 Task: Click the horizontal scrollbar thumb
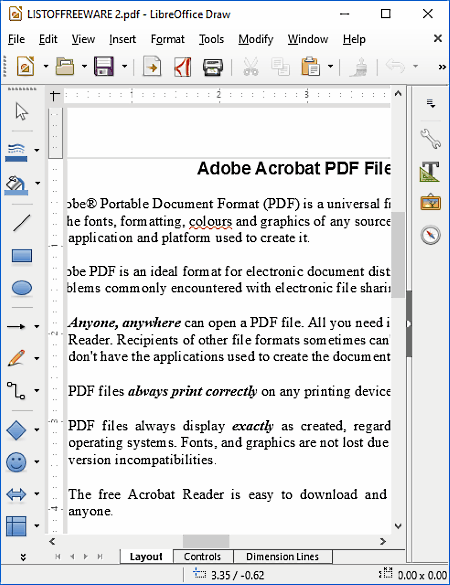click(206, 541)
